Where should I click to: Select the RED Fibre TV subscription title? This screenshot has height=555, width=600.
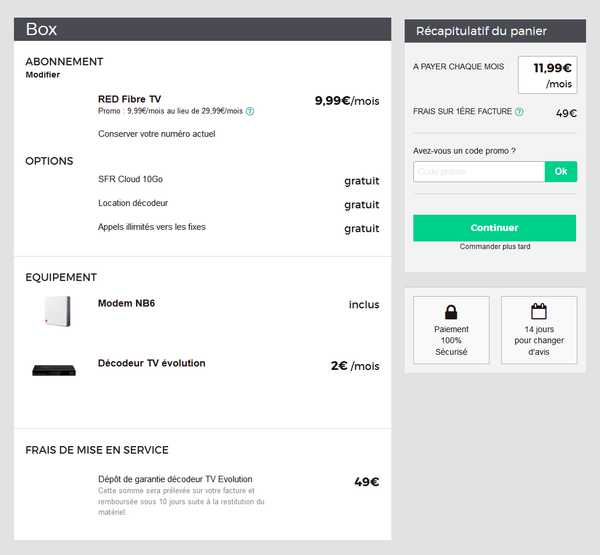pyautogui.click(x=129, y=99)
